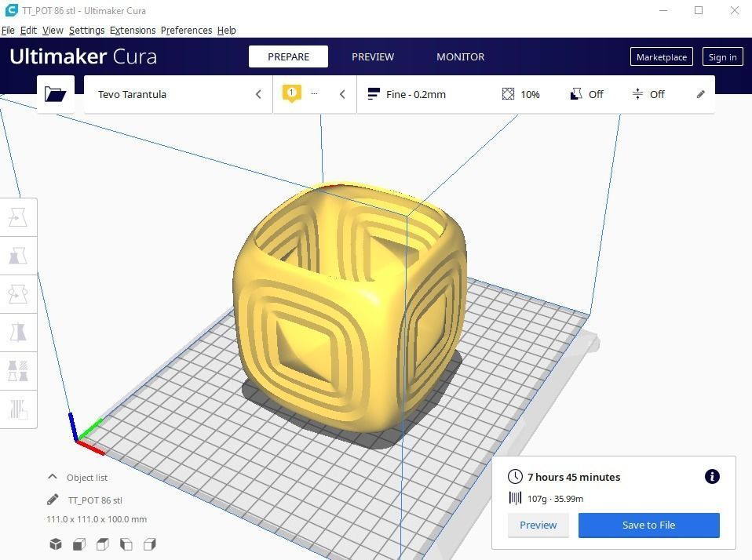This screenshot has width=752, height=560.
Task: Maximize the Cura window
Action: pyautogui.click(x=699, y=10)
